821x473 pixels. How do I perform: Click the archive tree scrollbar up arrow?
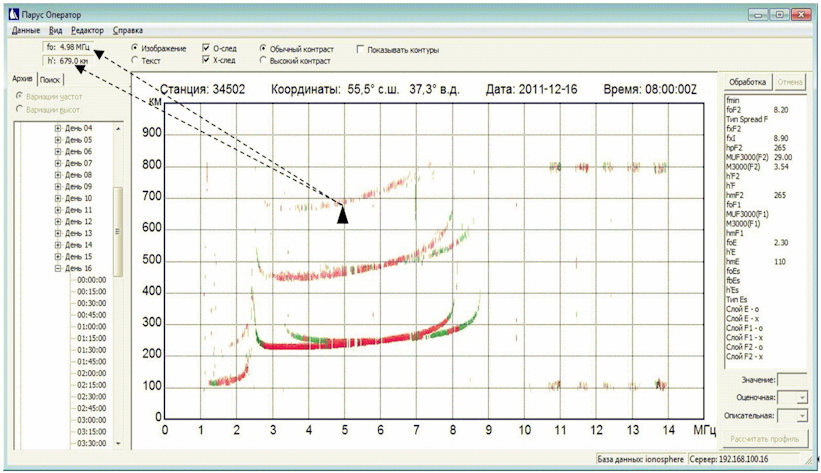(x=118, y=128)
